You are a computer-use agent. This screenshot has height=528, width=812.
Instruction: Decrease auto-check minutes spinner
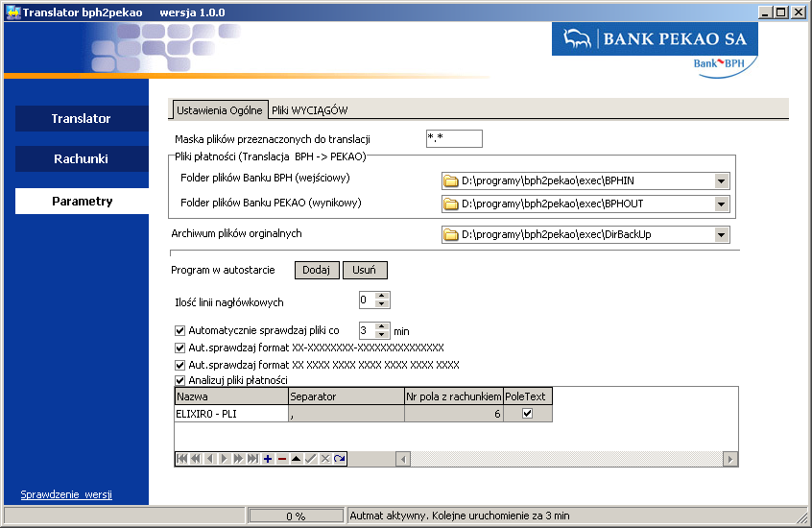pos(382,334)
